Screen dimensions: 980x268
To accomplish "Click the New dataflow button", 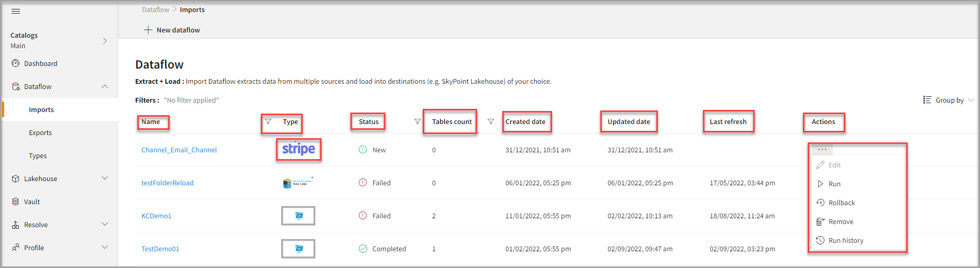I will 172,30.
